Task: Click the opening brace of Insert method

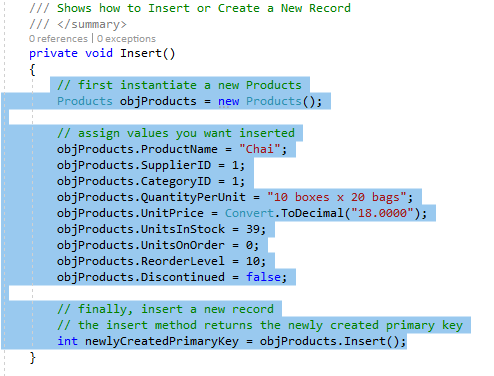Action: pos(32,70)
